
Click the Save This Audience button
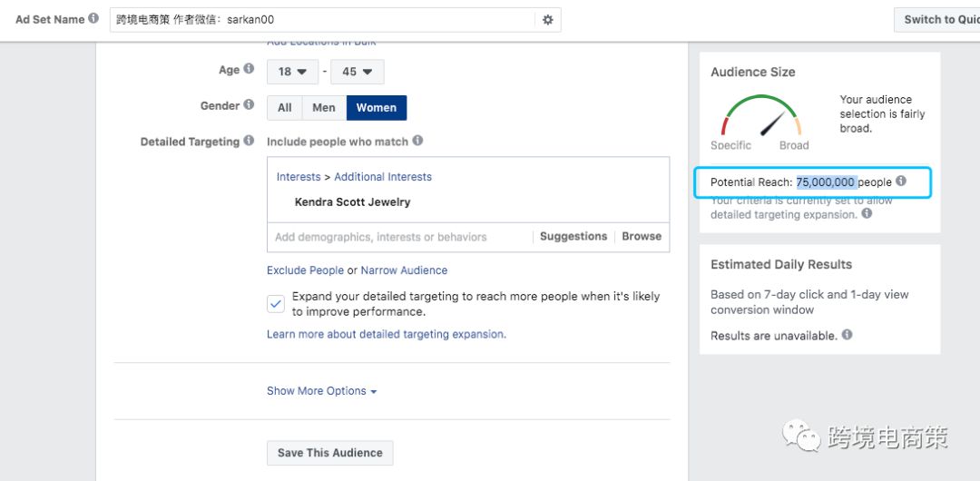(x=329, y=453)
